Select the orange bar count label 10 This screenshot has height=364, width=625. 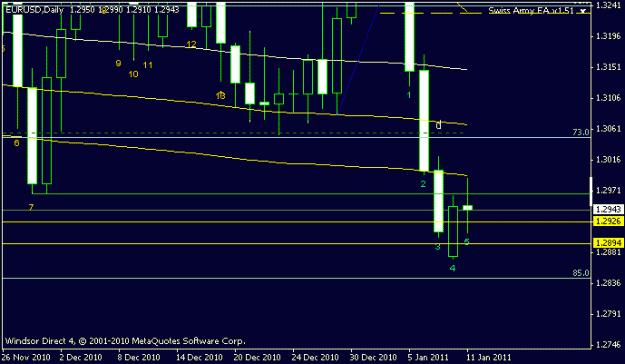133,74
